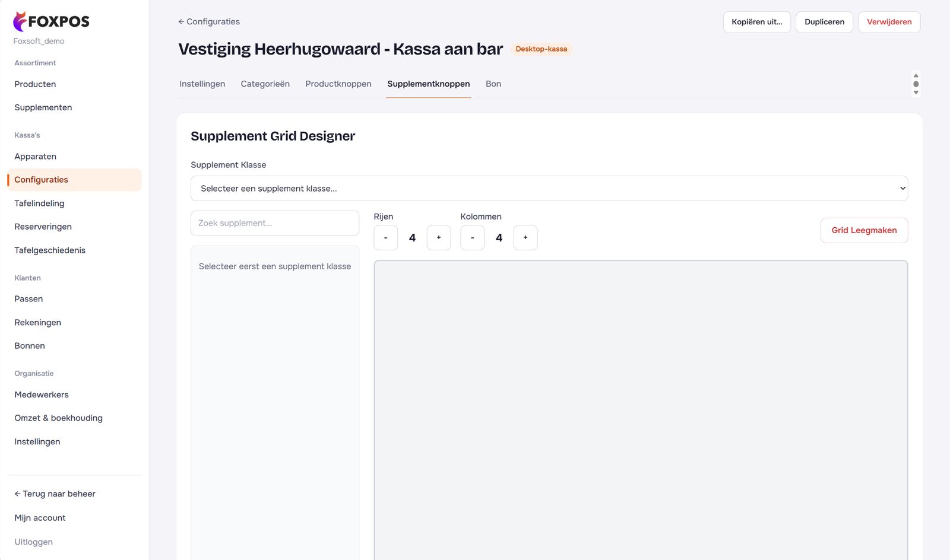Image resolution: width=950 pixels, height=560 pixels.
Task: Click the Desktop-kassa badge
Action: pyautogui.click(x=541, y=49)
